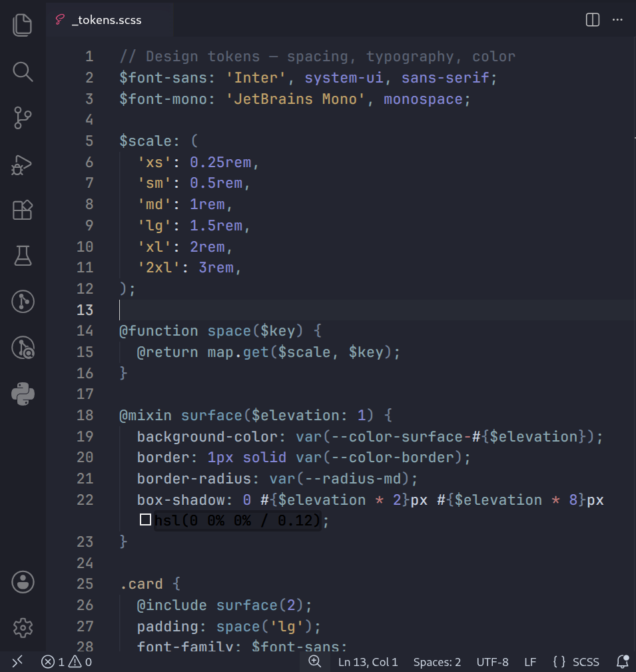Open the editor More Actions menu
Viewport: 636px width, 672px height.
click(617, 20)
